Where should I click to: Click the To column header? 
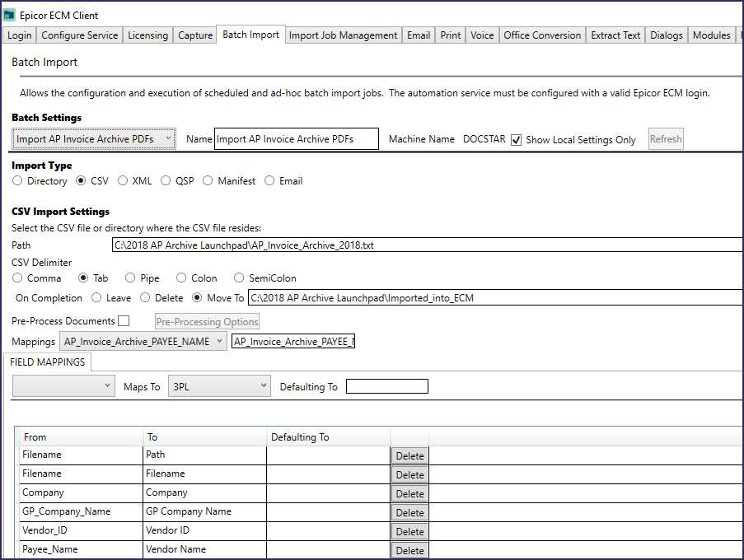pos(205,437)
